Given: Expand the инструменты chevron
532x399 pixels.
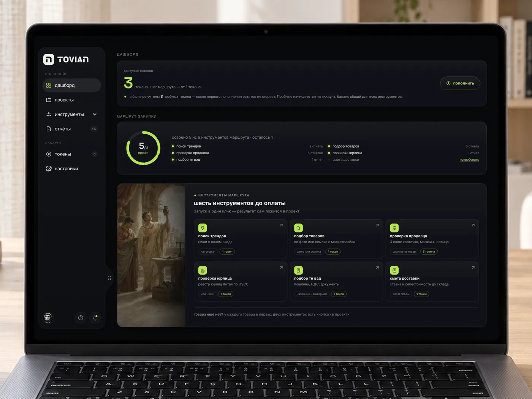Looking at the screenshot, I should 95,114.
